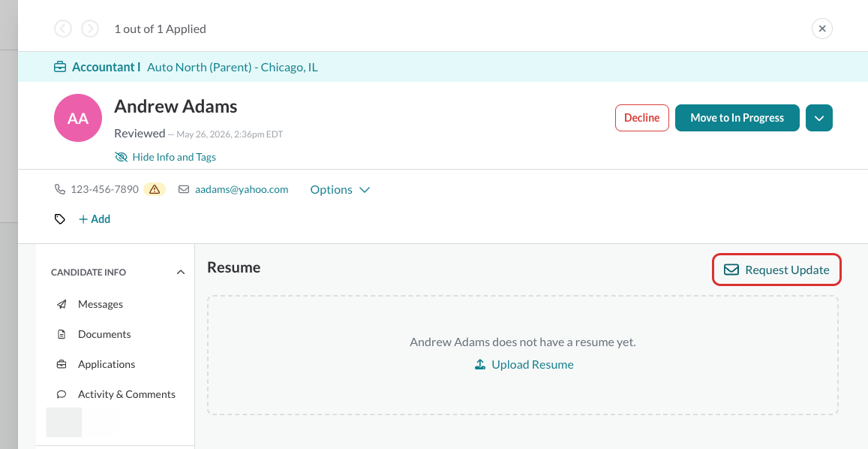The image size is (868, 449).
Task: Click the phone icon next to 123-456-7890
Action: [60, 189]
